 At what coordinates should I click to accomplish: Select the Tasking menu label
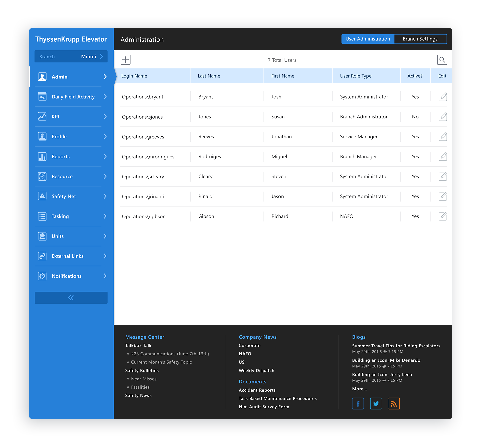pos(60,216)
